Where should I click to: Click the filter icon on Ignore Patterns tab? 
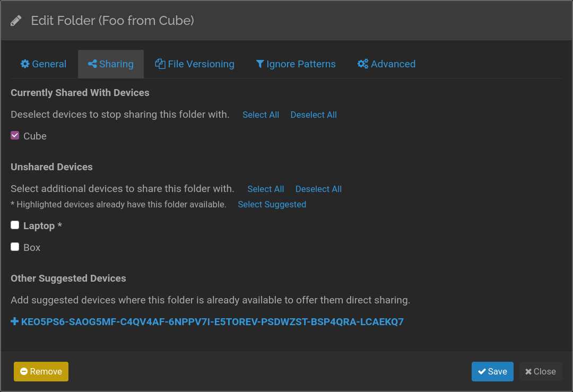tap(259, 64)
